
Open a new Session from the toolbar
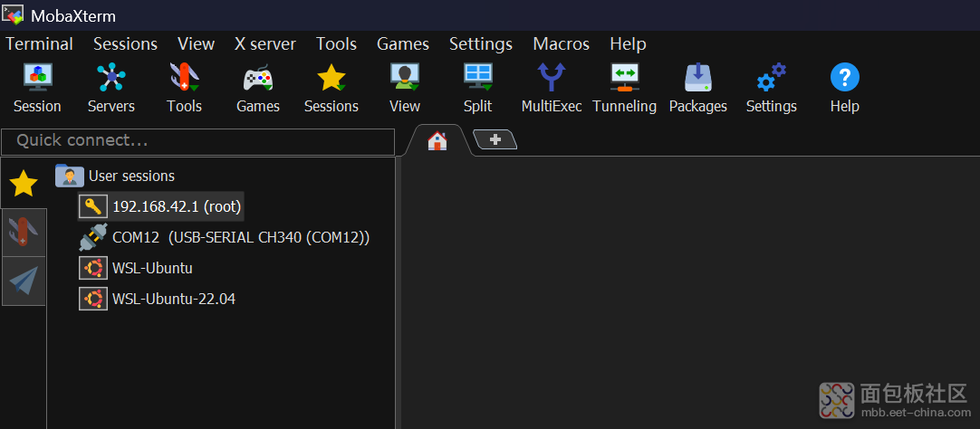point(37,90)
